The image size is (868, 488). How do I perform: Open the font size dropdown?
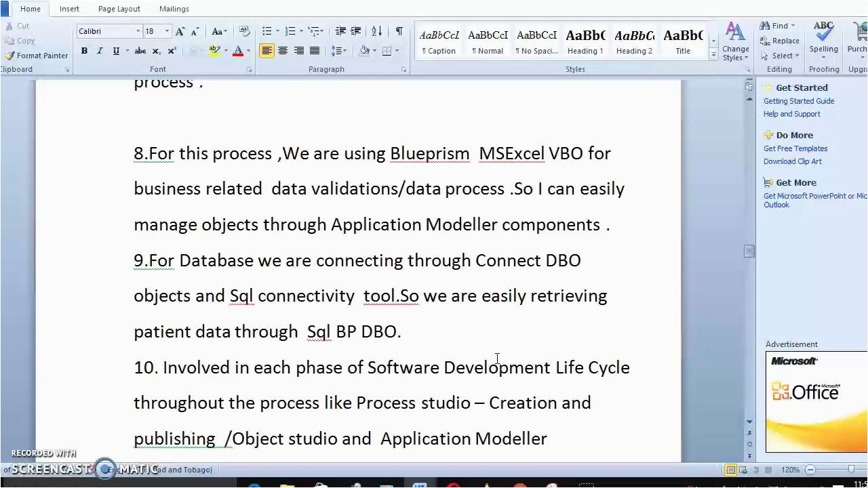tap(167, 31)
